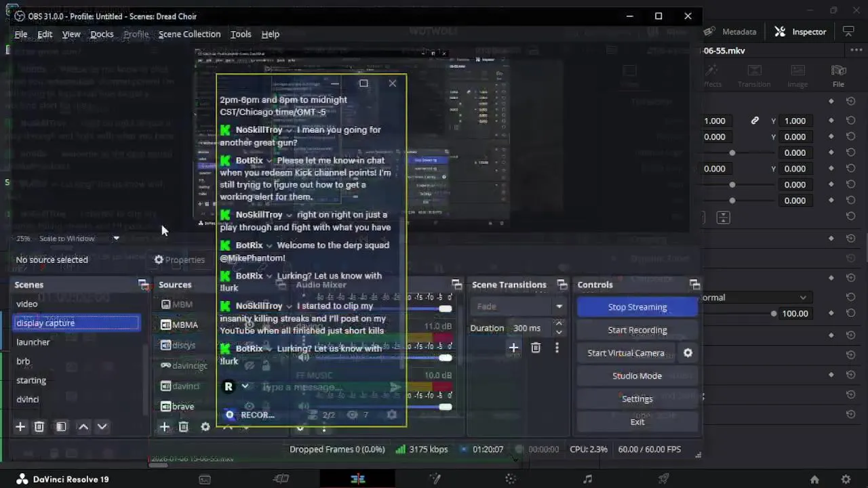Viewport: 868px width, 488px height.
Task: Float the Scene Transitions dock icon
Action: tap(561, 285)
